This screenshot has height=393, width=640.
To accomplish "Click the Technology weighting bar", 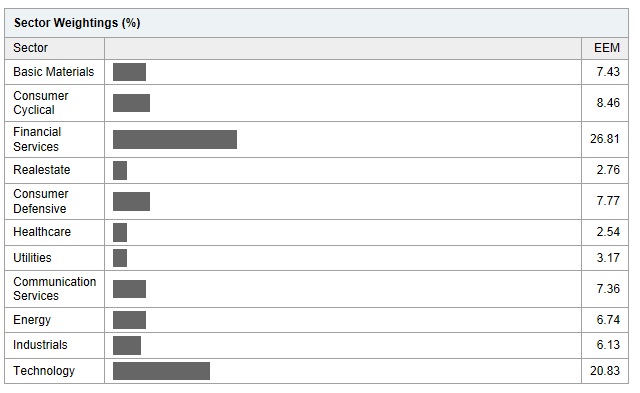I will tap(161, 371).
